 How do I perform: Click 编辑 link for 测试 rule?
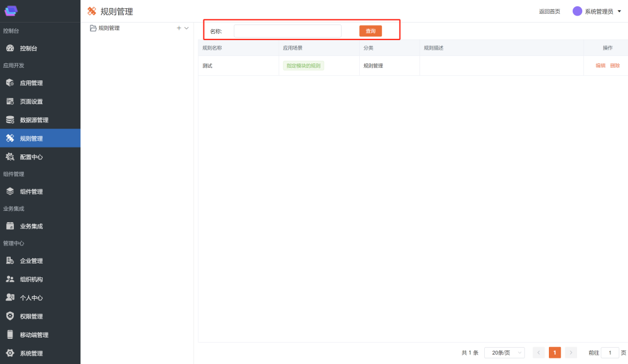click(600, 66)
